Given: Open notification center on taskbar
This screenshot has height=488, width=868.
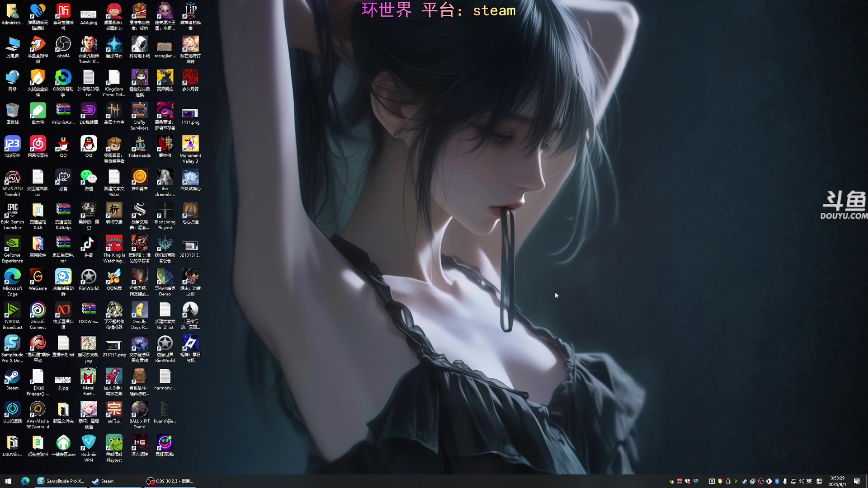Looking at the screenshot, I should click(x=857, y=481).
